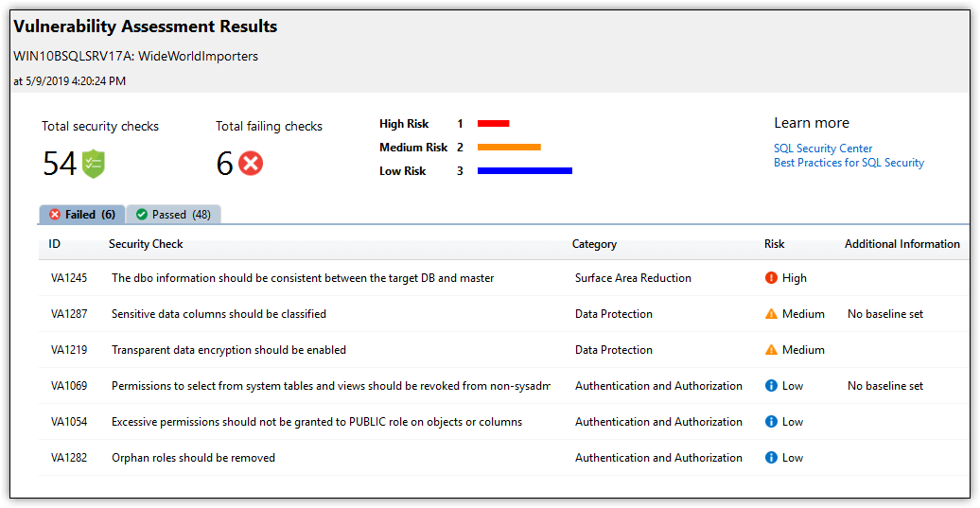Select the VA1245 dbo information row
This screenshot has height=508, width=980.
point(504,278)
